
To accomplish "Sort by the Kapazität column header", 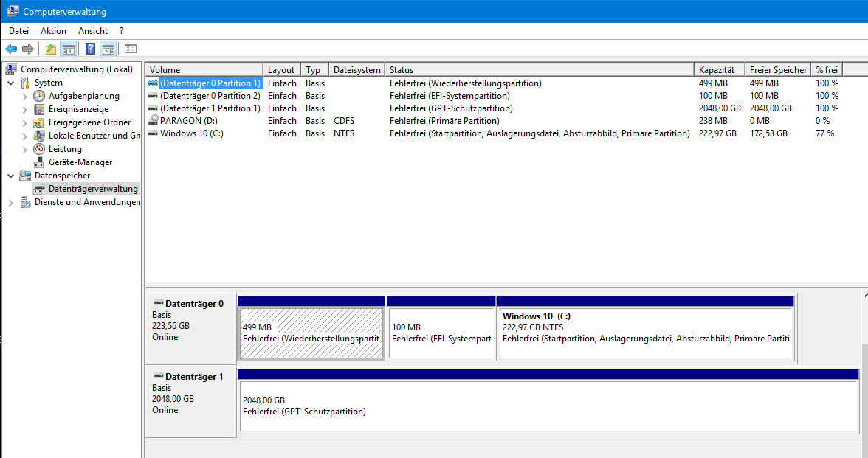I will (719, 69).
